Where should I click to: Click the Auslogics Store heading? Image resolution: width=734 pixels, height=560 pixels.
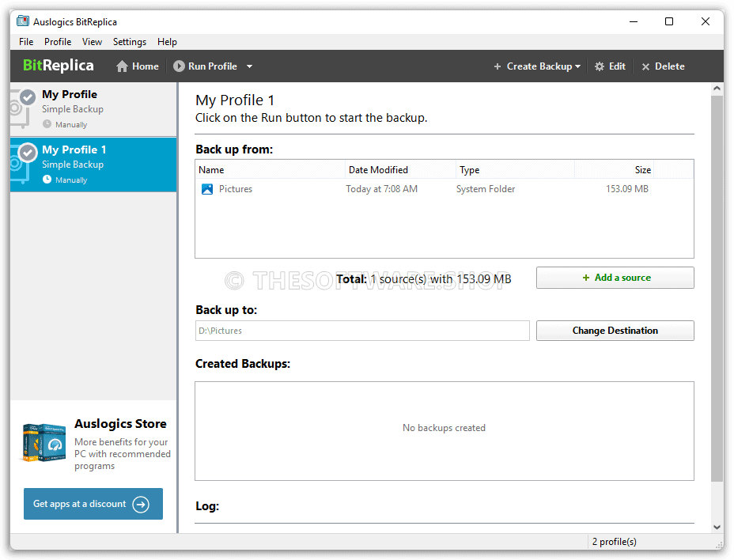(120, 423)
